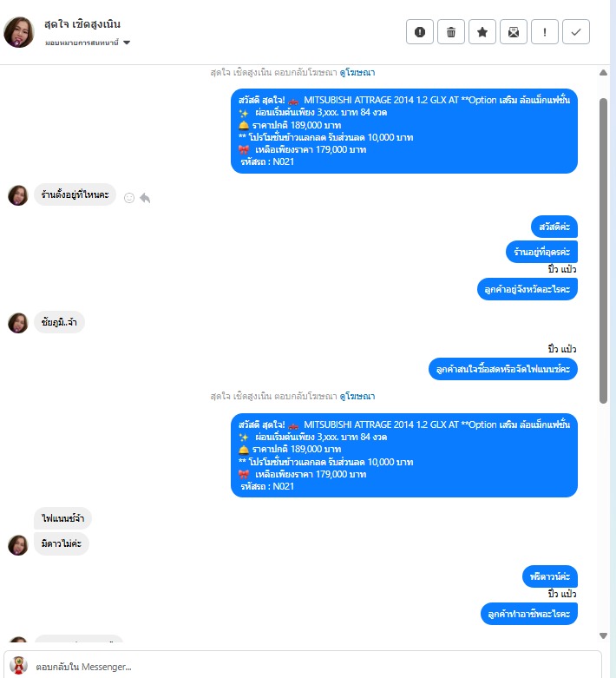Click the scrollbar down arrow
This screenshot has height=678, width=616.
(604, 635)
